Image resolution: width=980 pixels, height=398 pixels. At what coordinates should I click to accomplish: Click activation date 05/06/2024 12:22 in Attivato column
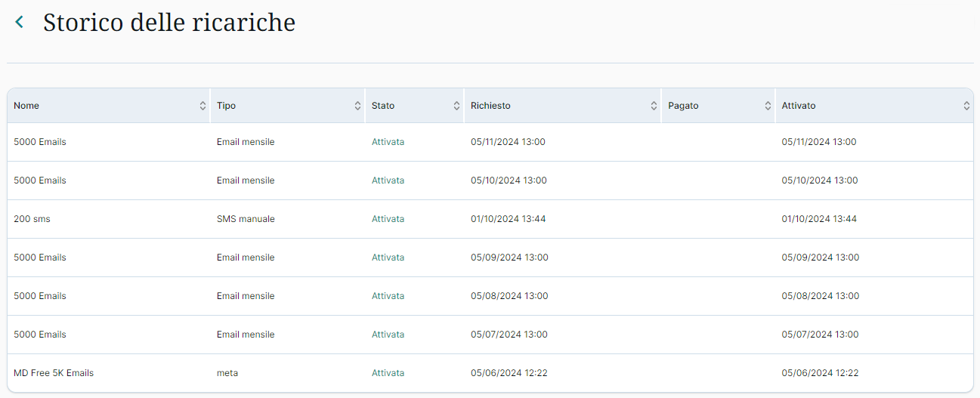click(820, 373)
